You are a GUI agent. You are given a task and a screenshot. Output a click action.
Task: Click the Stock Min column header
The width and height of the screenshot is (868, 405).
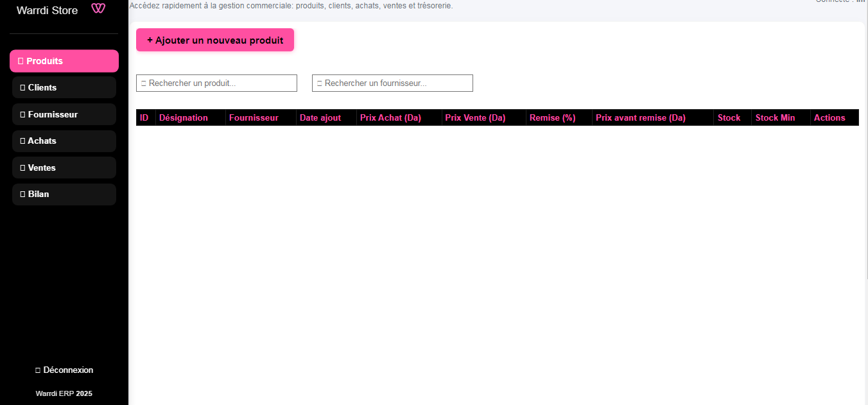(x=775, y=117)
